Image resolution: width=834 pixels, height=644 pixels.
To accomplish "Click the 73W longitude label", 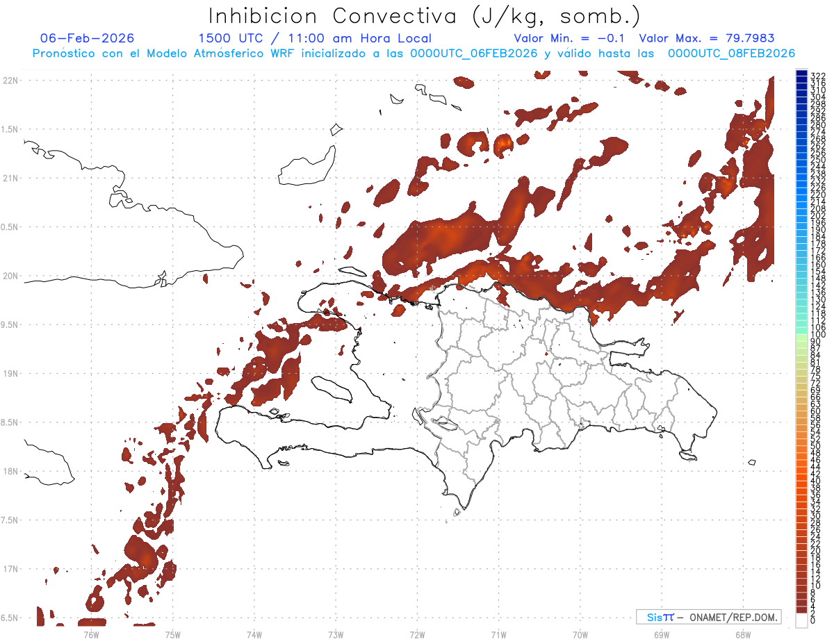I will click(336, 634).
